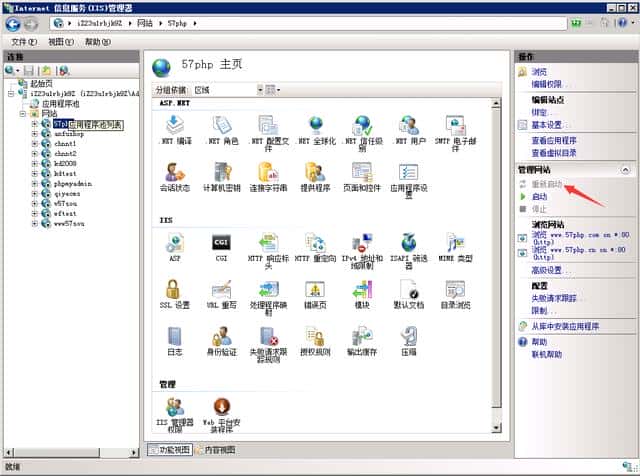This screenshot has width=640, height=476.
Task: Collapse the 网站 tree node
Action: 23,113
